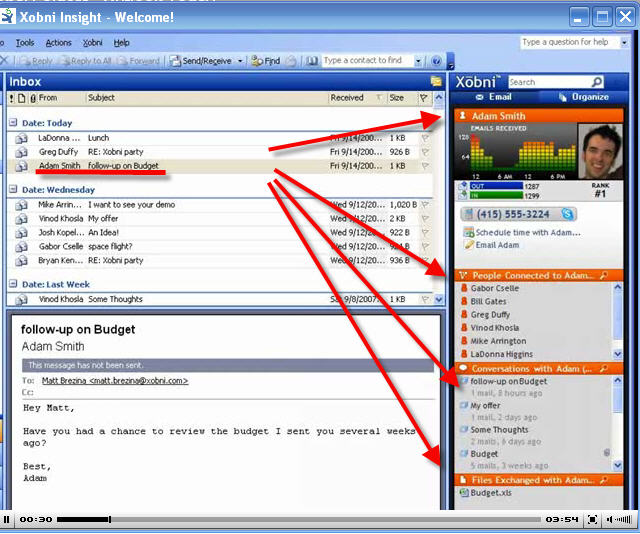Viewport: 640px width, 534px height.
Task: Open the Help menu
Action: pos(121,42)
